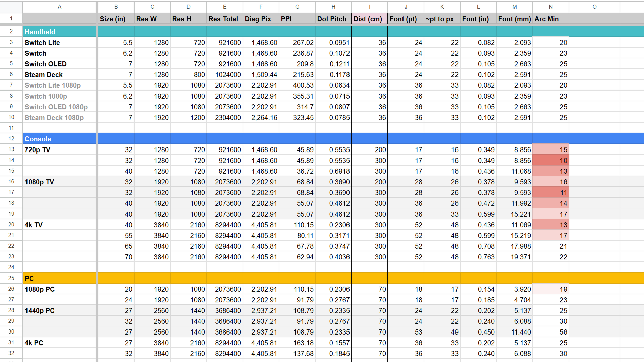Select Size cell 55 in 4k TV rows

(116, 235)
